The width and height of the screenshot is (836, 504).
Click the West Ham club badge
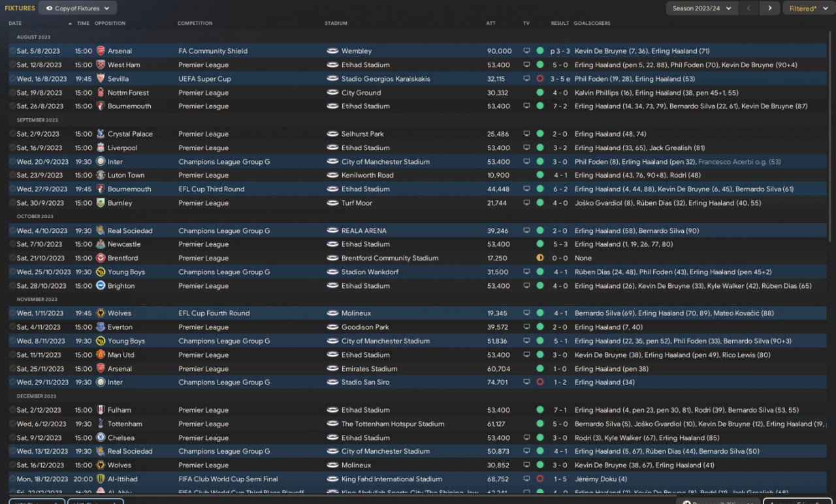101,65
